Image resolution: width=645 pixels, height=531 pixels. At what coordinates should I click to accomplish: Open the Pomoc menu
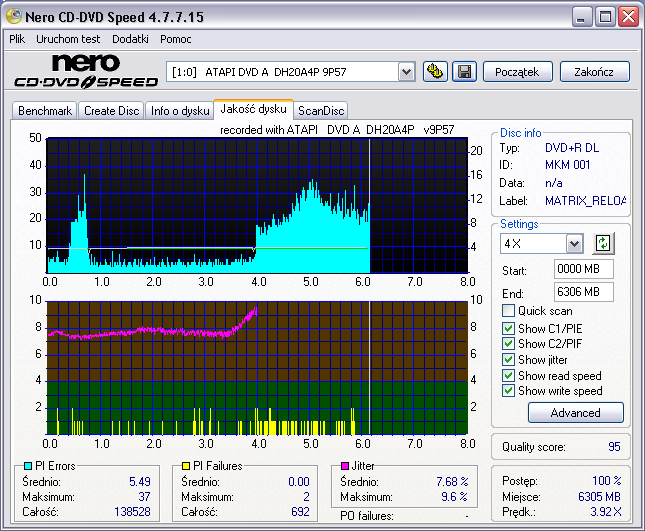[x=176, y=39]
